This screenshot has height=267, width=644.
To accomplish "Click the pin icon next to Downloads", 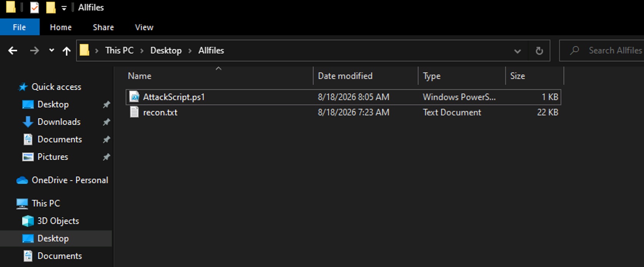I will (x=106, y=122).
